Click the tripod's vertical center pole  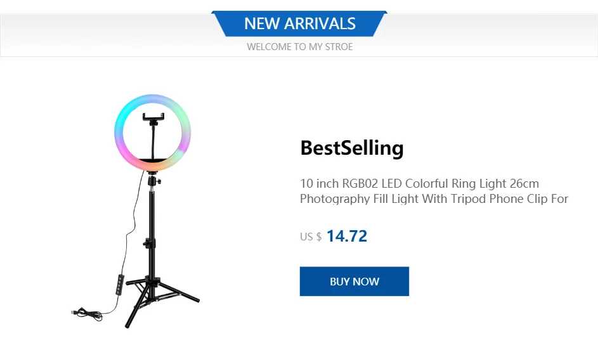pos(152,216)
